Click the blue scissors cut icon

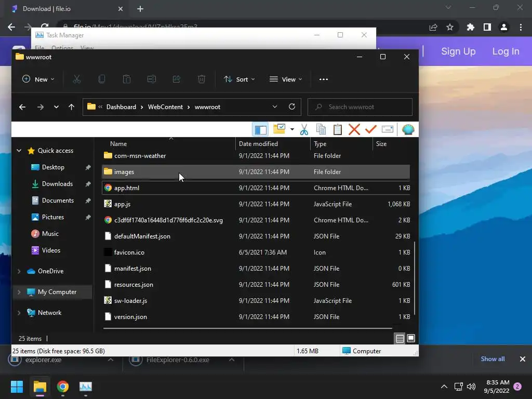coord(304,129)
